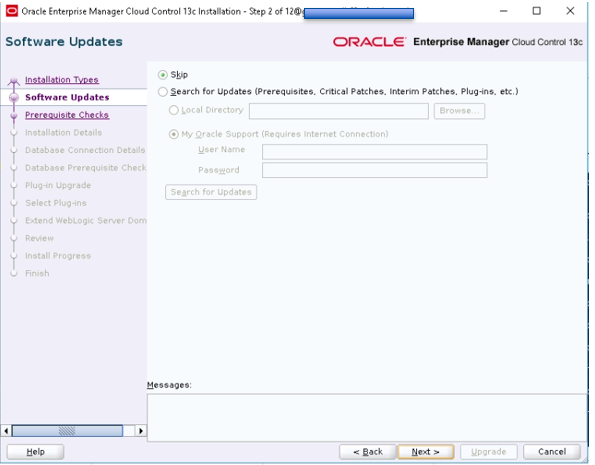Click the sidebar horizontal scrollbar thumb
This screenshot has height=465, width=595.
click(67, 431)
